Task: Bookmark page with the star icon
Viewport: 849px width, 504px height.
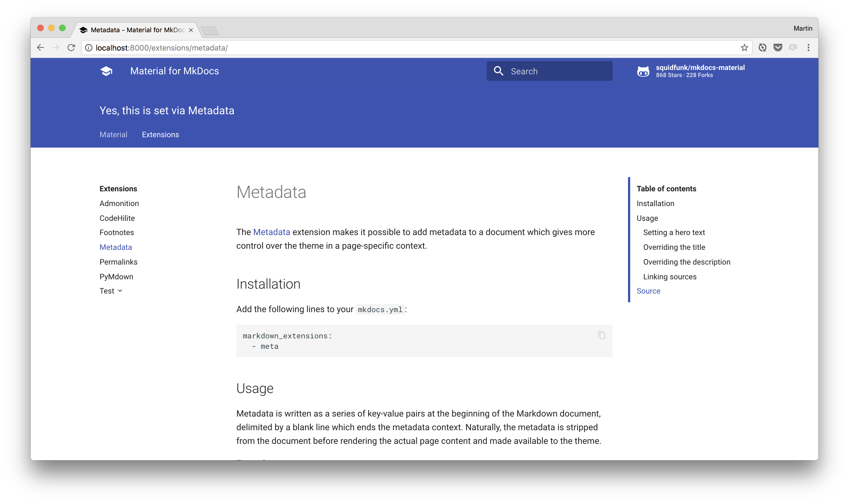Action: point(744,48)
